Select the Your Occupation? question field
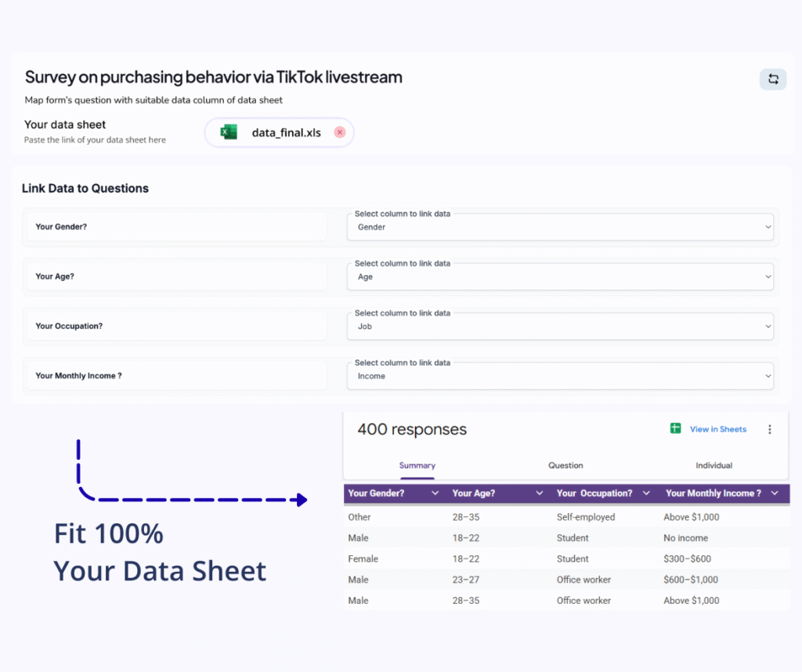Screen dimensions: 802x672 point(176,327)
